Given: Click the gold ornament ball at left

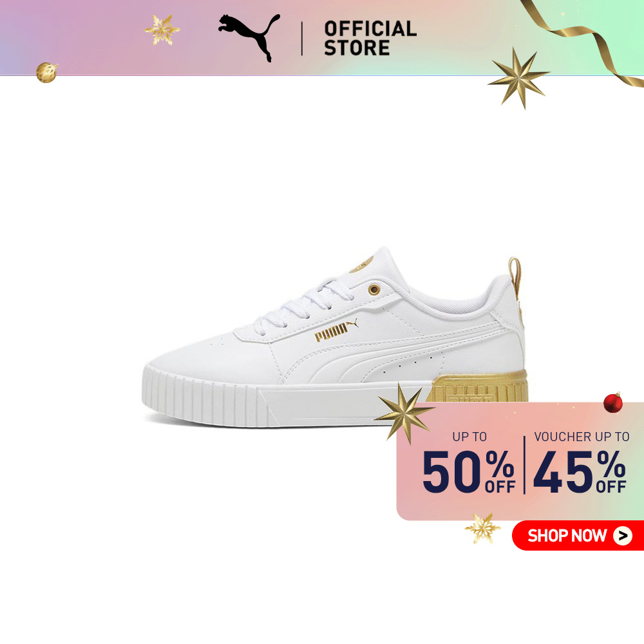Looking at the screenshot, I should [x=46, y=72].
